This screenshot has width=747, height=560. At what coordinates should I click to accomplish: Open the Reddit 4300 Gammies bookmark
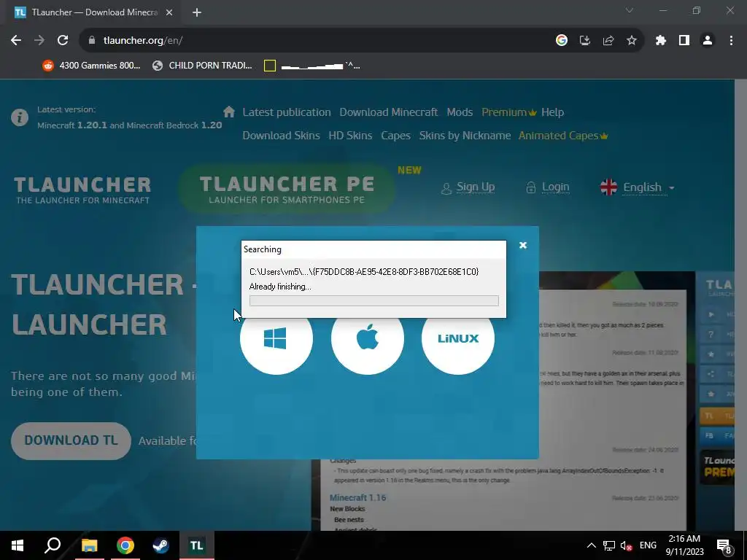(x=91, y=66)
